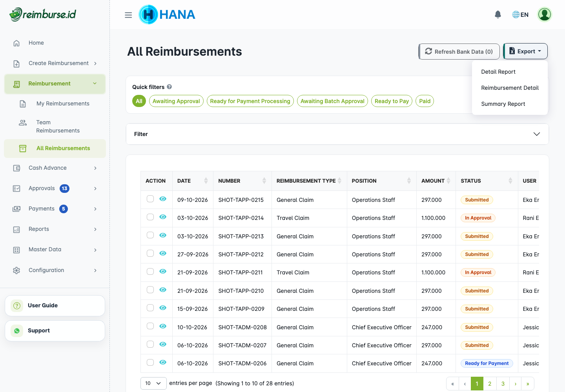
Task: Sort table by DATE column
Action: 193,181
